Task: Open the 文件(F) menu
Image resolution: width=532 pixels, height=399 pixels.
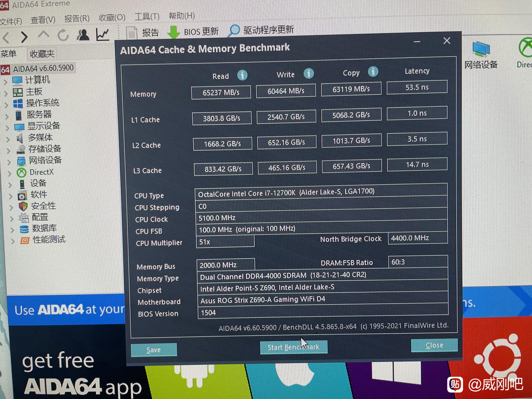Action: (11, 21)
